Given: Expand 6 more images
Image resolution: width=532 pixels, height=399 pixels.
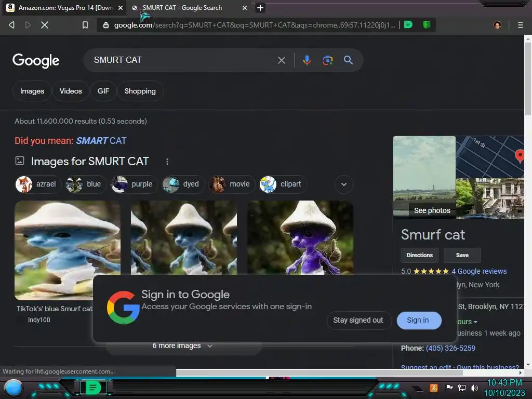Looking at the screenshot, I should click(x=183, y=345).
